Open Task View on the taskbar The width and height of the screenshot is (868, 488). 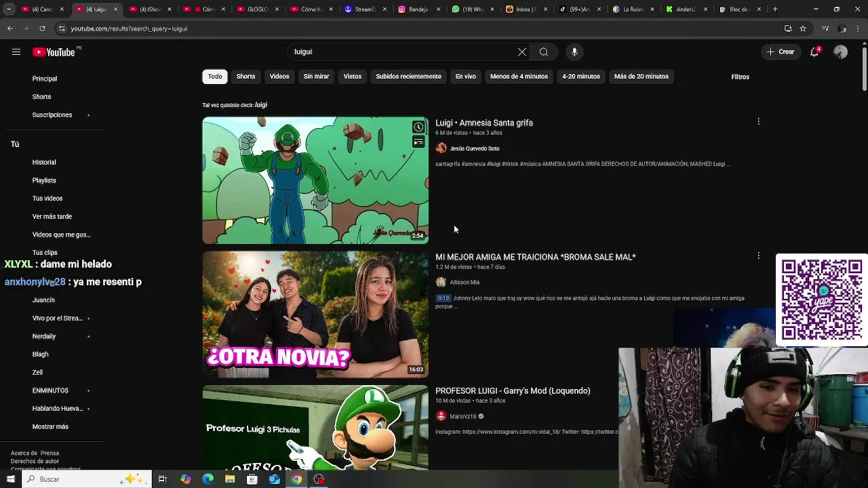coord(163,479)
